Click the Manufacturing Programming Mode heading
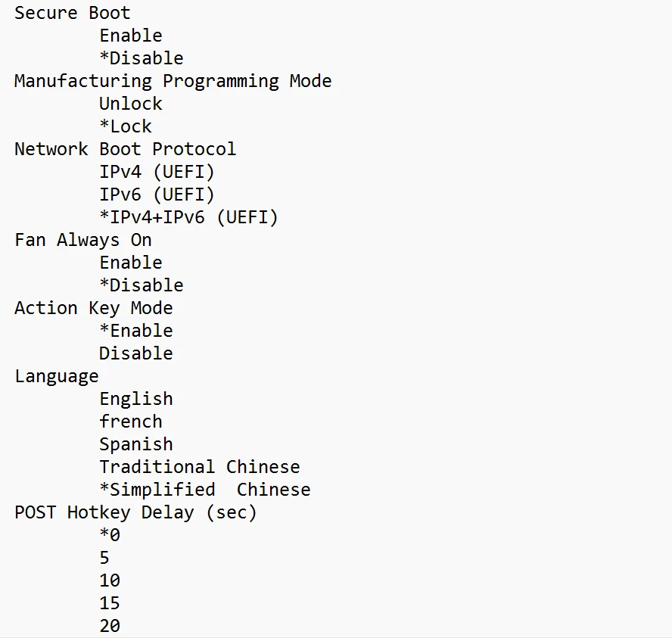The image size is (672, 638). pos(173,81)
